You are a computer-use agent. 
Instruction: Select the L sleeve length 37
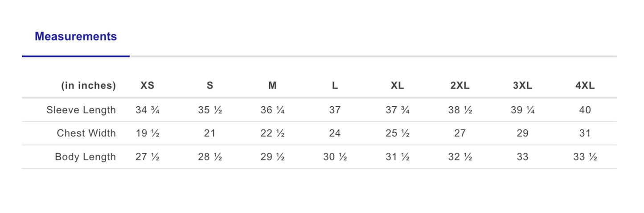pyautogui.click(x=335, y=110)
